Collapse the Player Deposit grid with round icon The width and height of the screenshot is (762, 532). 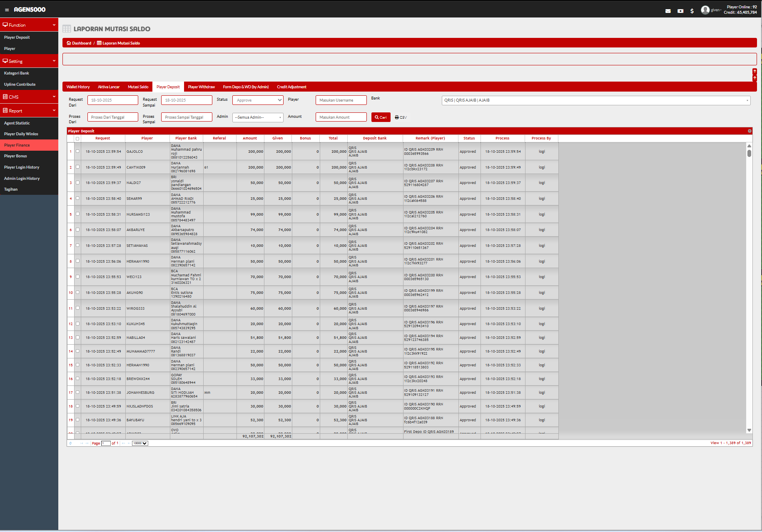[x=750, y=131]
